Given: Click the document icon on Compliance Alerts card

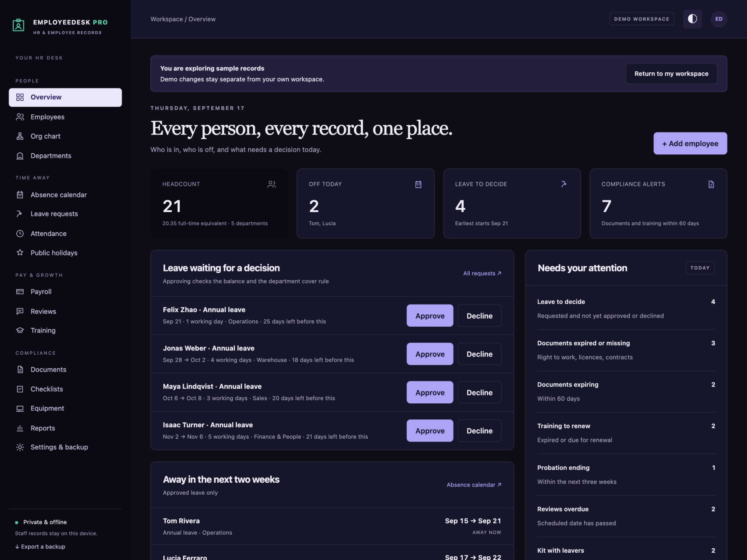Looking at the screenshot, I should pyautogui.click(x=711, y=184).
